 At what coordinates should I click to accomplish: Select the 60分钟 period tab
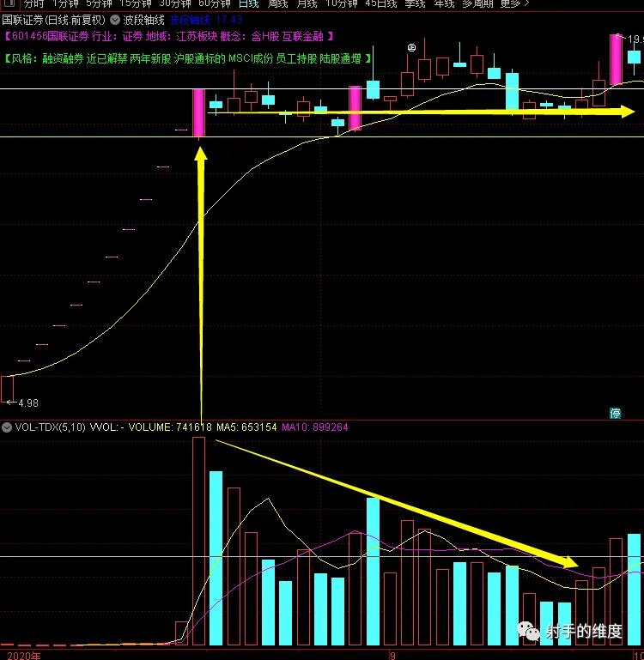(x=215, y=3)
